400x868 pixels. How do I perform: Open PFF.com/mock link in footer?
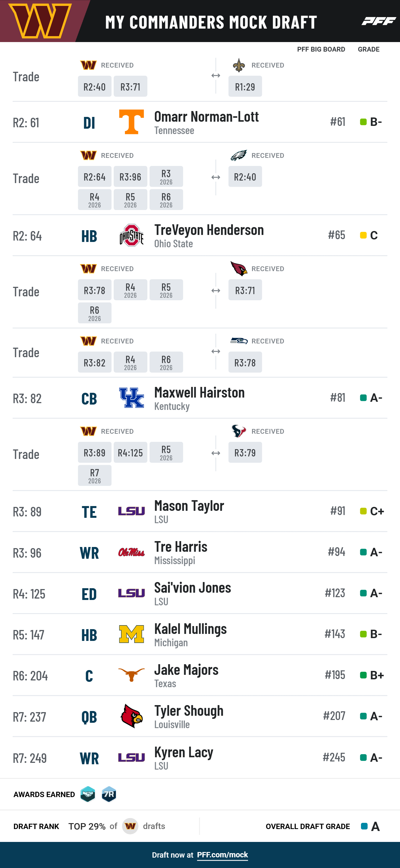tap(222, 855)
